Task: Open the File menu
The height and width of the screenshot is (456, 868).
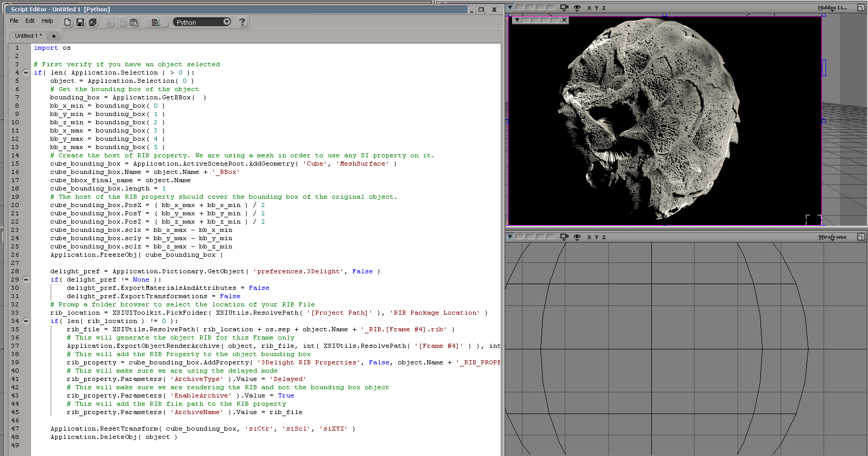Action: (x=14, y=21)
